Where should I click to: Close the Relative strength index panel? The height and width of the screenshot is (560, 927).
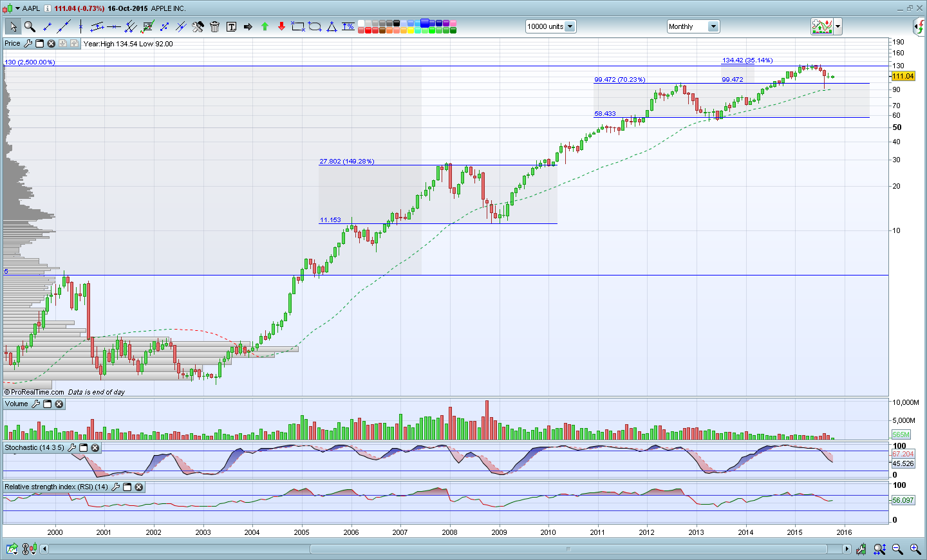[138, 487]
